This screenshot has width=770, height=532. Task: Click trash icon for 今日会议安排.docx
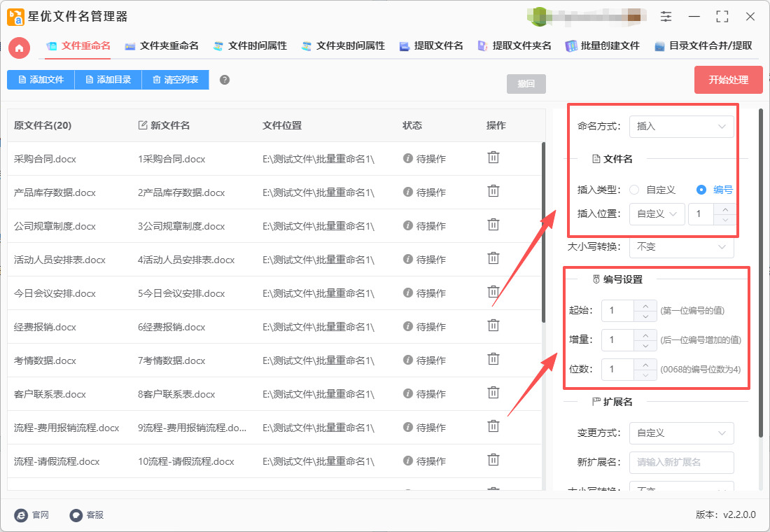pyautogui.click(x=493, y=292)
